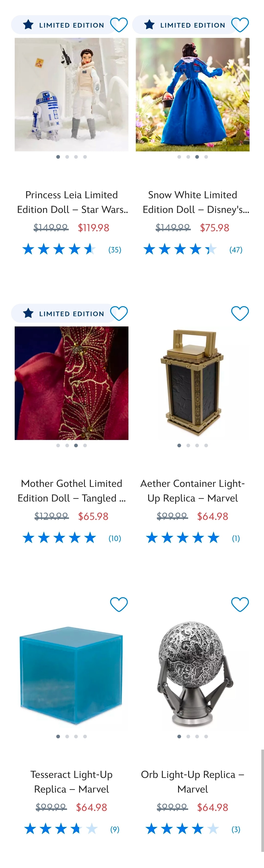Favorite the Princess Leia doll with heart icon

119,25
